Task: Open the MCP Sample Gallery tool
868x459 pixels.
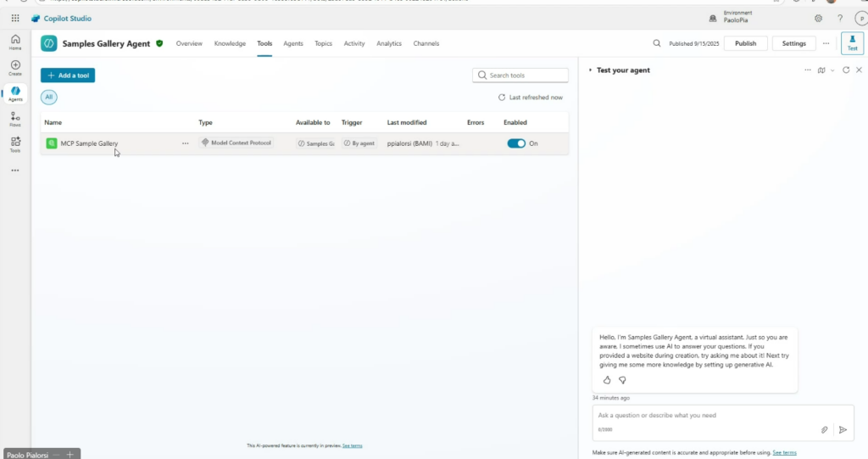Action: pyautogui.click(x=89, y=143)
